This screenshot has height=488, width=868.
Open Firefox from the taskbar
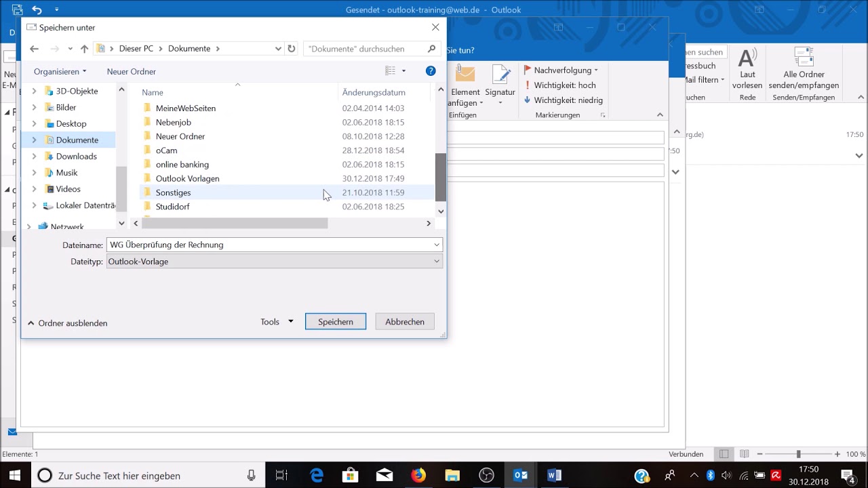pos(418,475)
